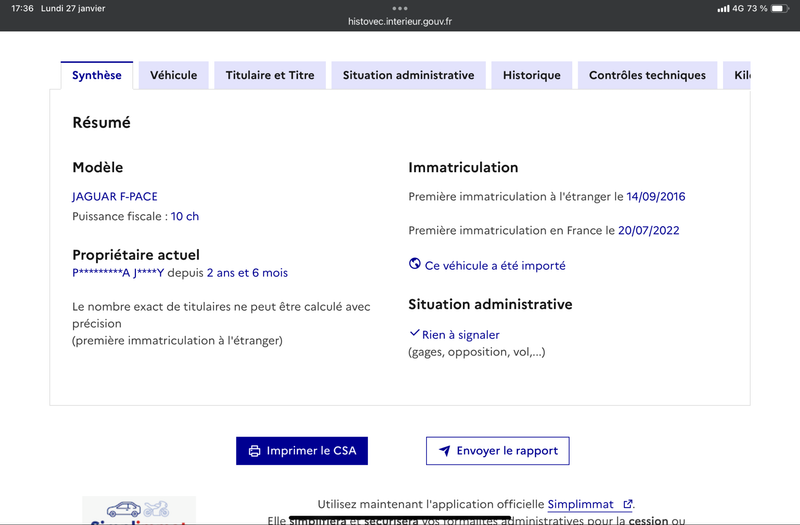
Task: Select the Situation administrative tab
Action: [x=408, y=76]
